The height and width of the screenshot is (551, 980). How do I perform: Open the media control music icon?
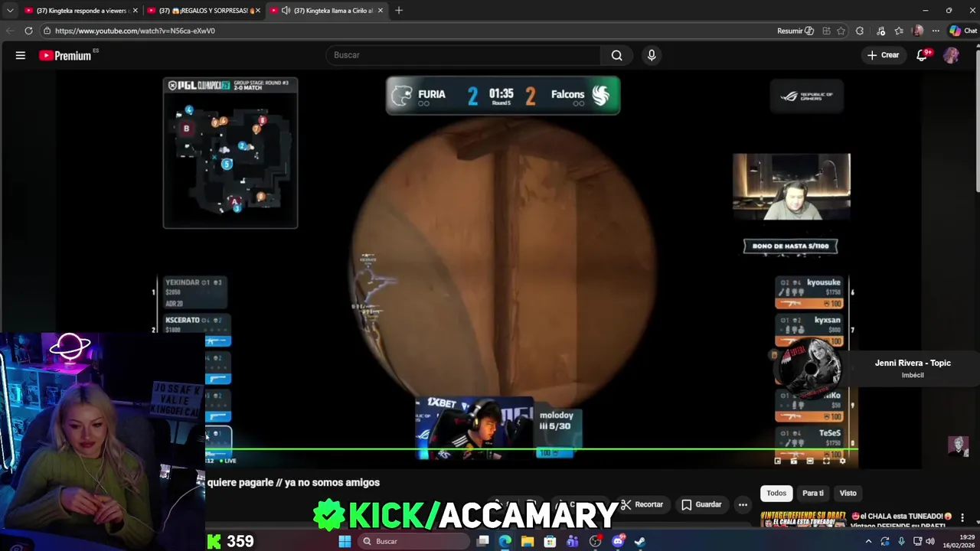pos(881,31)
